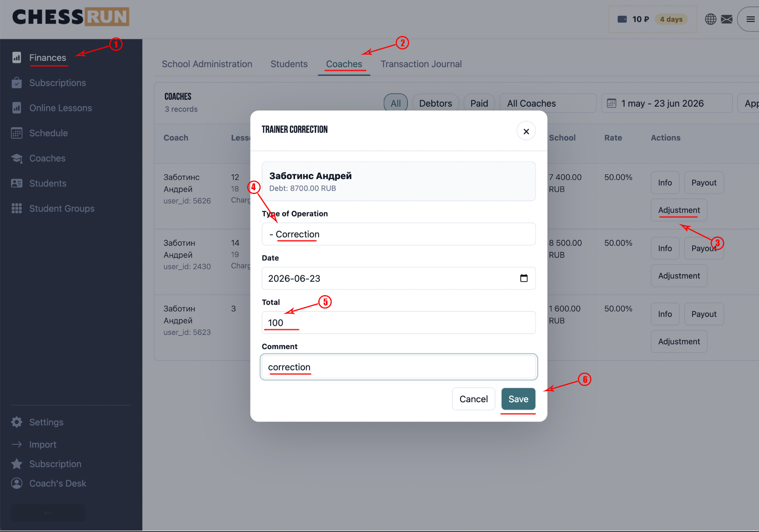Click the Total field containing 100
759x532 pixels.
399,323
